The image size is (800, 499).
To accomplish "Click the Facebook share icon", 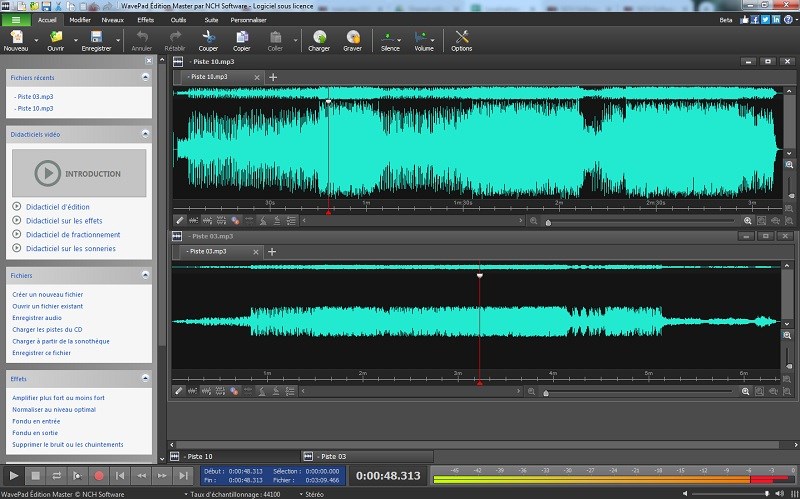I will tap(755, 19).
